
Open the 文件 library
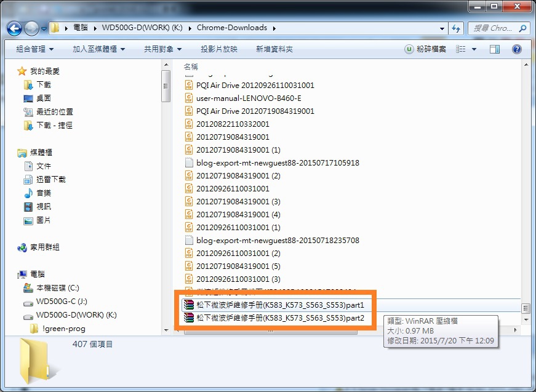pyautogui.click(x=44, y=166)
